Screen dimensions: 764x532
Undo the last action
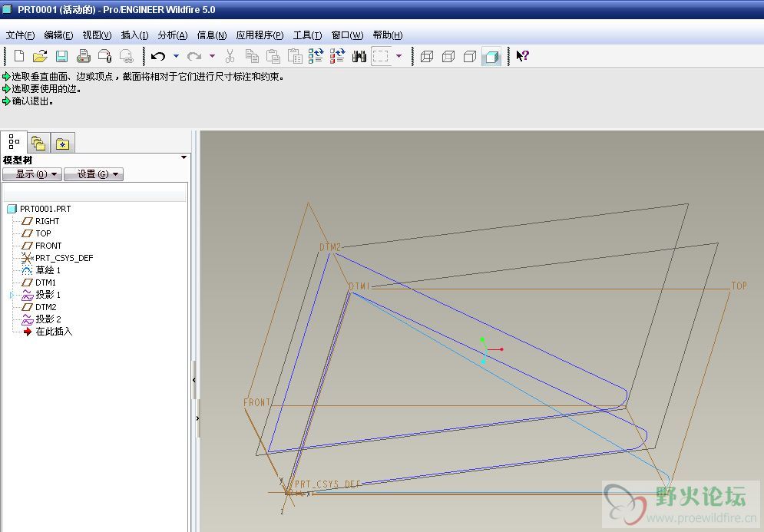coord(158,57)
